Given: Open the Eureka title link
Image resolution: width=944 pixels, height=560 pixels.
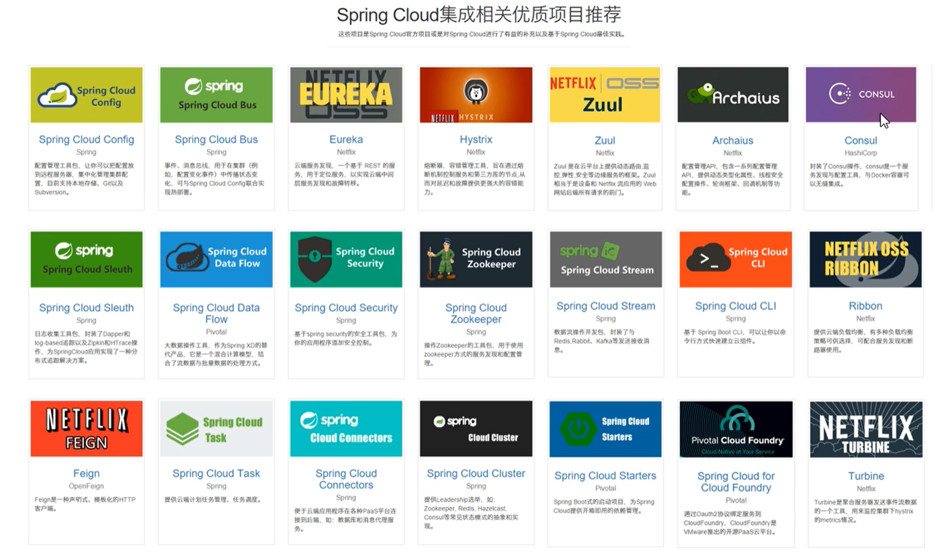Looking at the screenshot, I should (346, 139).
